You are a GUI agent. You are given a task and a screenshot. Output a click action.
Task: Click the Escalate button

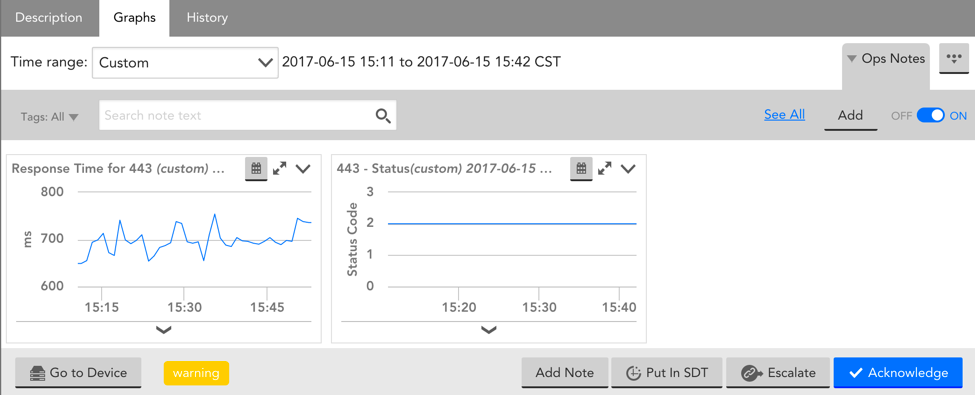coord(778,373)
